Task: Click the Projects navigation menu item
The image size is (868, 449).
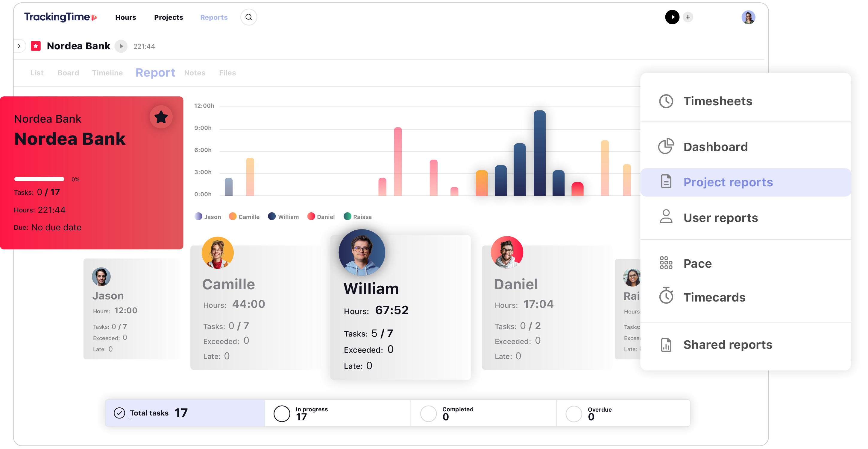Action: (168, 18)
